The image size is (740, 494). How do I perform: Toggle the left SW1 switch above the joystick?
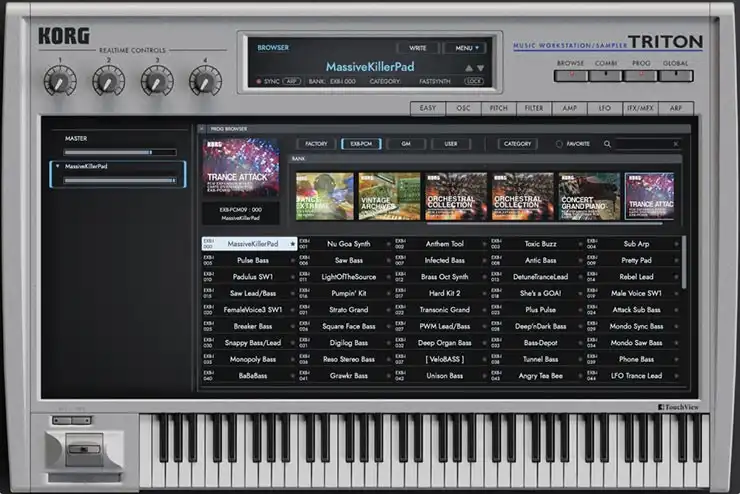pyautogui.click(x=62, y=420)
